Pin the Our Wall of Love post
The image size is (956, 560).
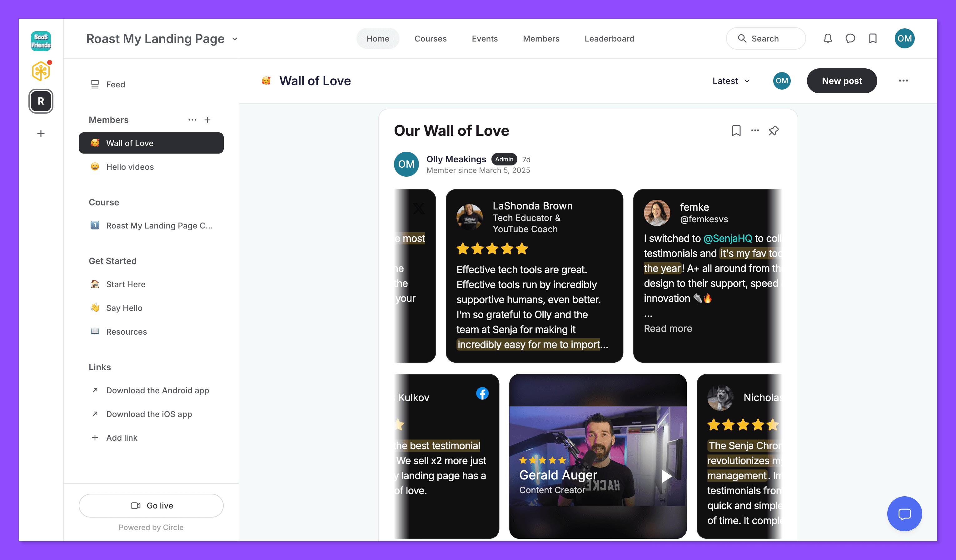tap(774, 130)
